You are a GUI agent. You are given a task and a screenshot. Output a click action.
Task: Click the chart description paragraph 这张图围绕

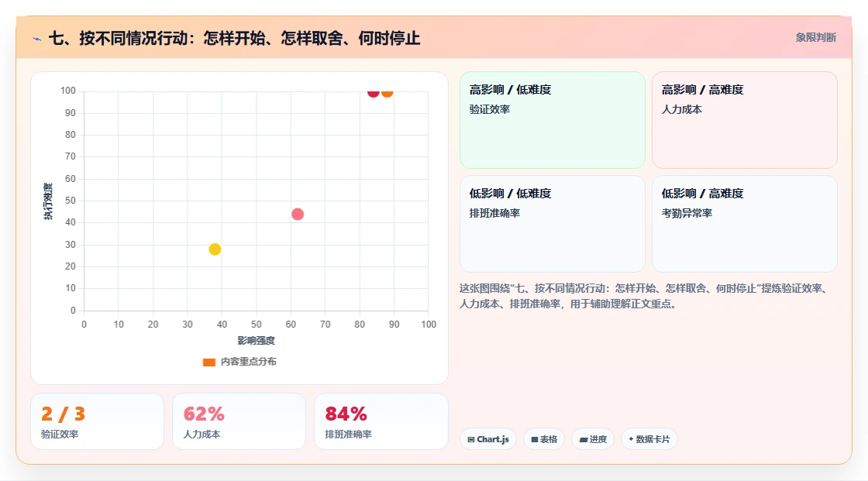coord(645,296)
